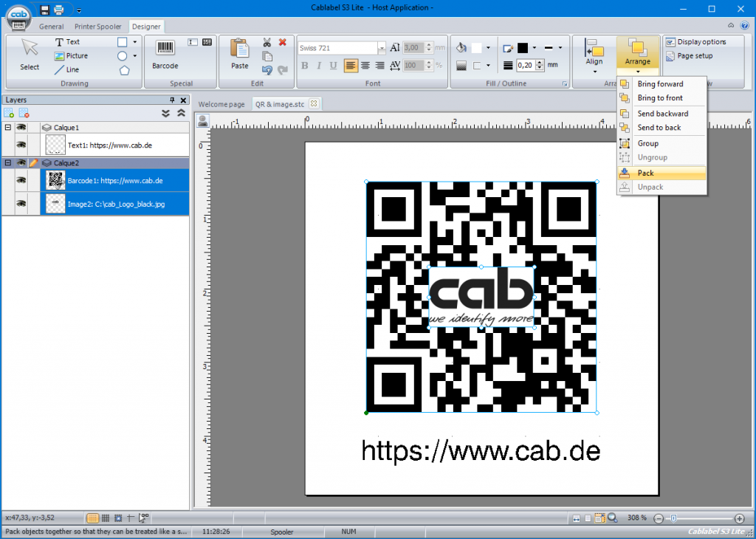Collapse the Calque2 tree node
This screenshot has width=756, height=539.
(7, 163)
